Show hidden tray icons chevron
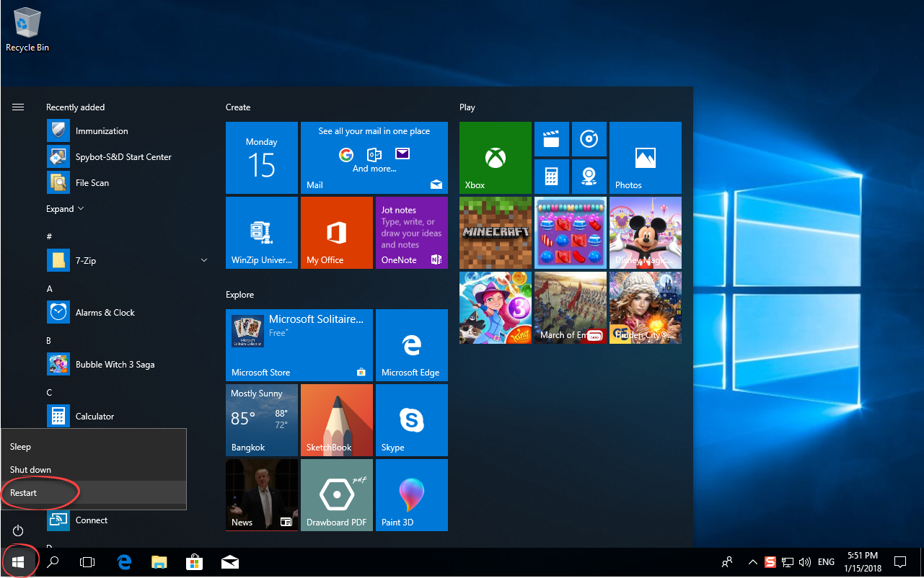Viewport: 924px width, 578px height. click(753, 562)
